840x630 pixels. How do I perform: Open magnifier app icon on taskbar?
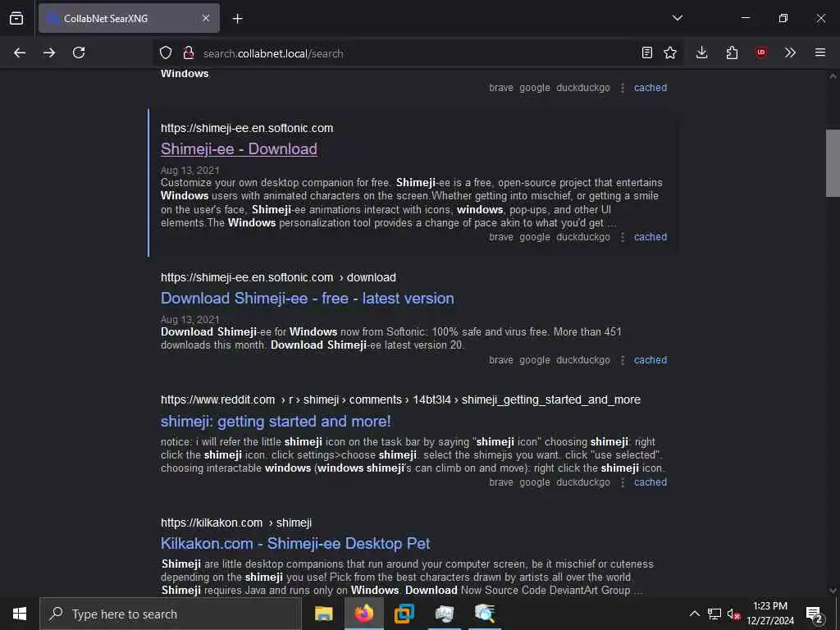(x=484, y=614)
